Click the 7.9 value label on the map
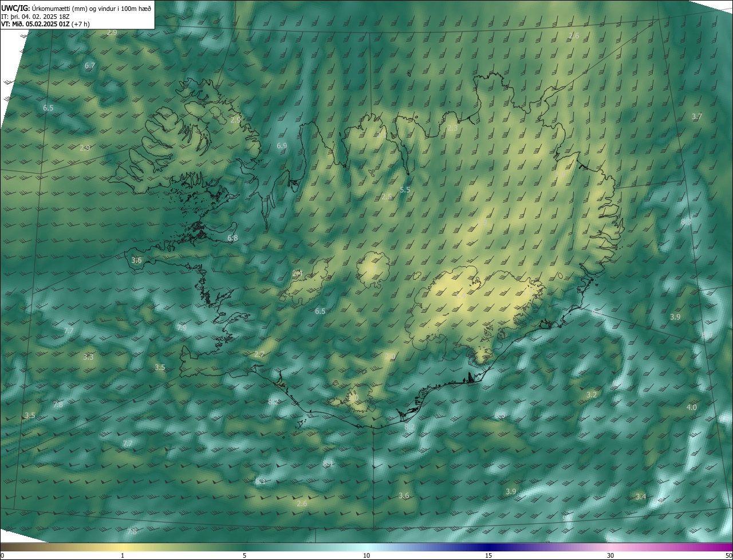The height and width of the screenshot is (560, 733). [x=182, y=328]
